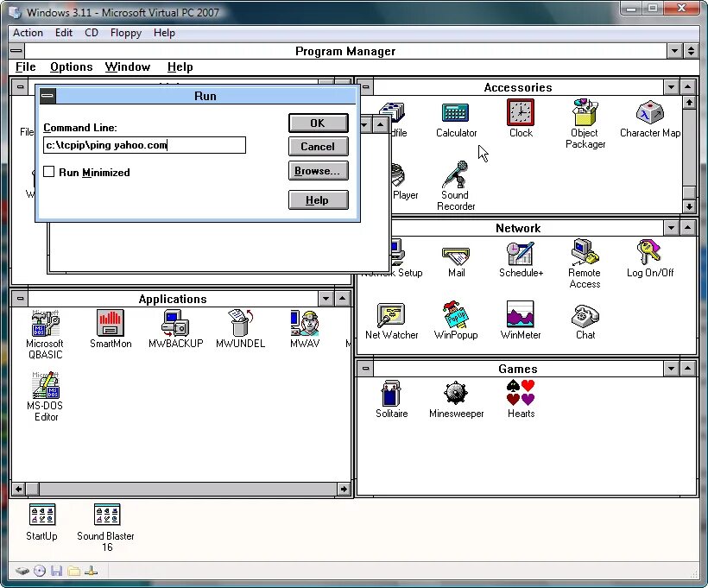The image size is (708, 588).
Task: Open the Virtual PC Floppy menu
Action: tap(125, 33)
